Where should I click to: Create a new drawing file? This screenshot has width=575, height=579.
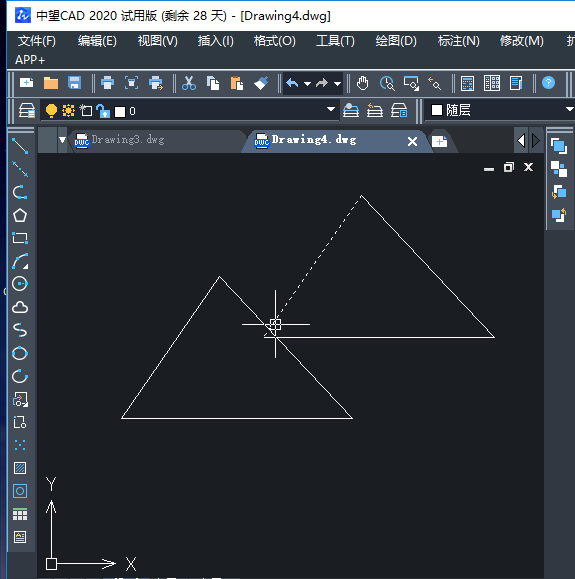(27, 83)
